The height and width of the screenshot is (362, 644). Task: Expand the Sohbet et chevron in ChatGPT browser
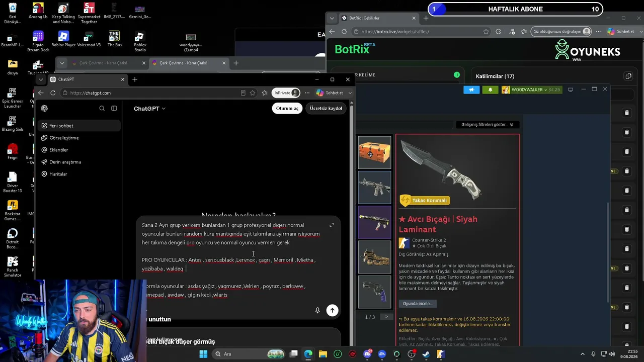pos(350,93)
